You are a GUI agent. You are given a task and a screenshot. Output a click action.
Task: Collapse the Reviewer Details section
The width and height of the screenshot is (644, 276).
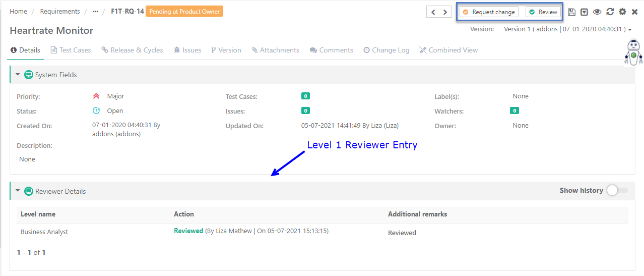tap(18, 191)
